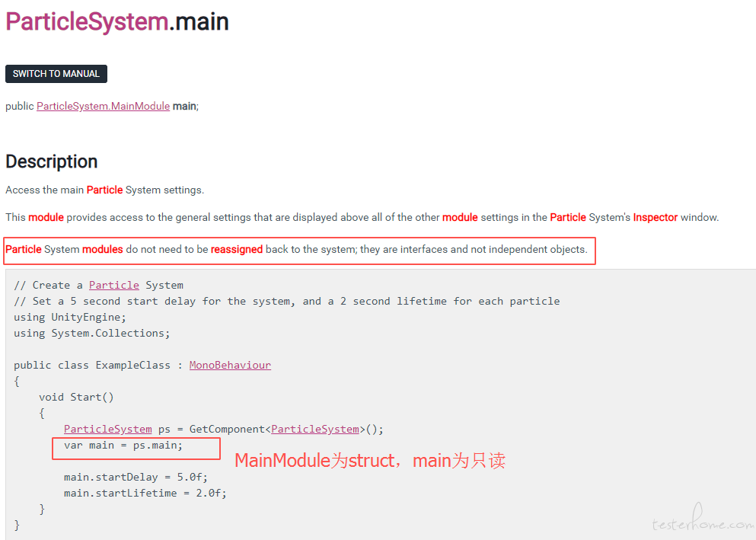Click the SWITCH TO MANUAL button

pos(56,74)
